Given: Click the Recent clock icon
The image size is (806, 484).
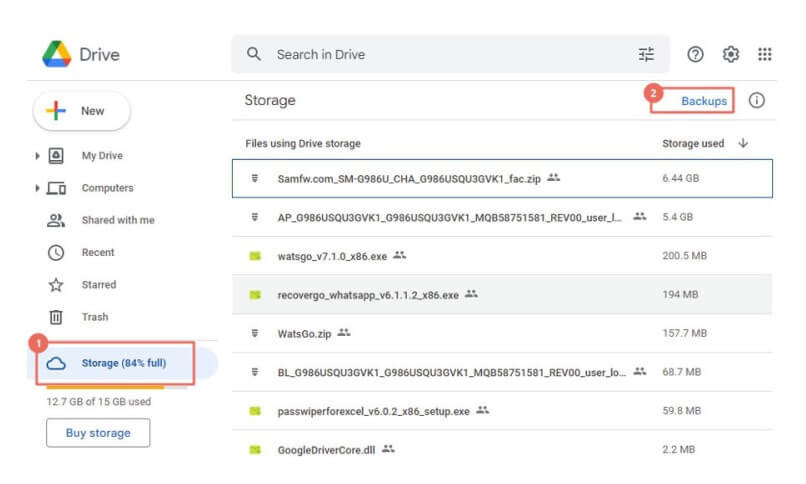Looking at the screenshot, I should pos(56,252).
